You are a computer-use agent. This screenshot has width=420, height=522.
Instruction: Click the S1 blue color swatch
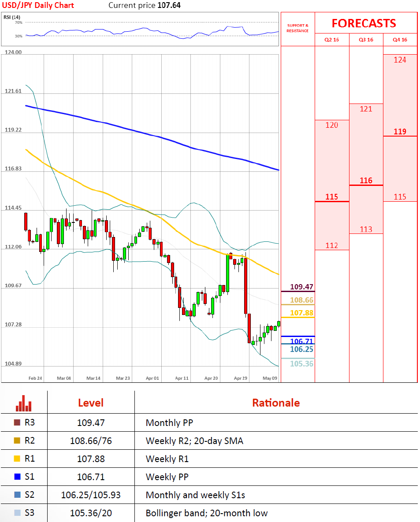17,476
